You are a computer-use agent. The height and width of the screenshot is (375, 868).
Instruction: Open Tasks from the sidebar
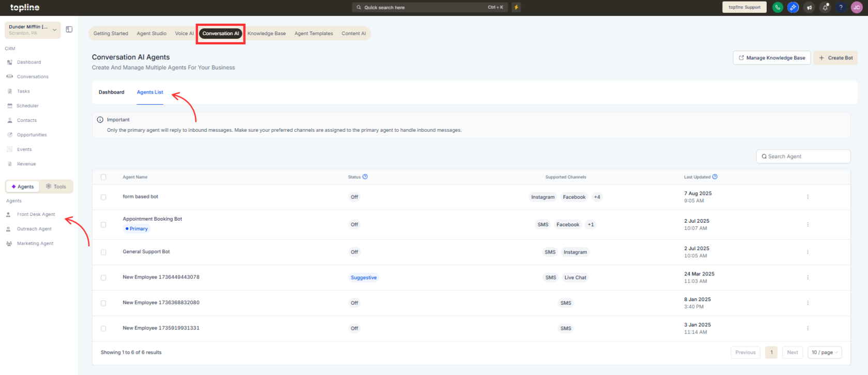23,91
